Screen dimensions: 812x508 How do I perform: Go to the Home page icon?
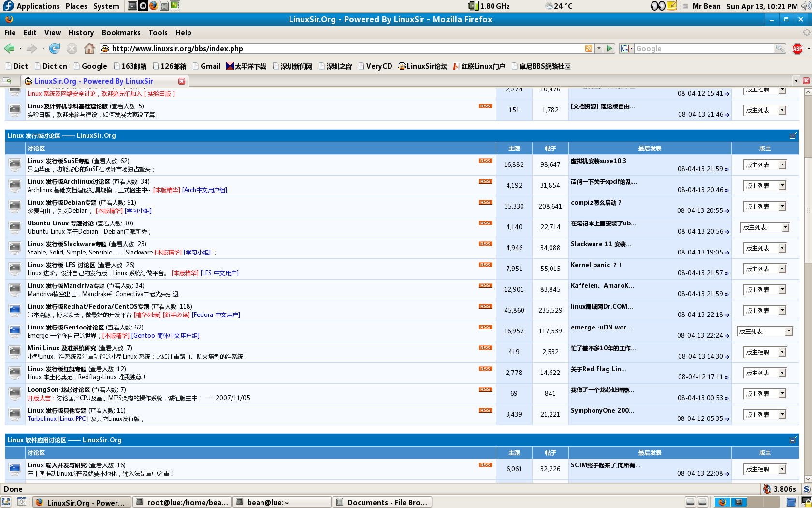point(89,48)
